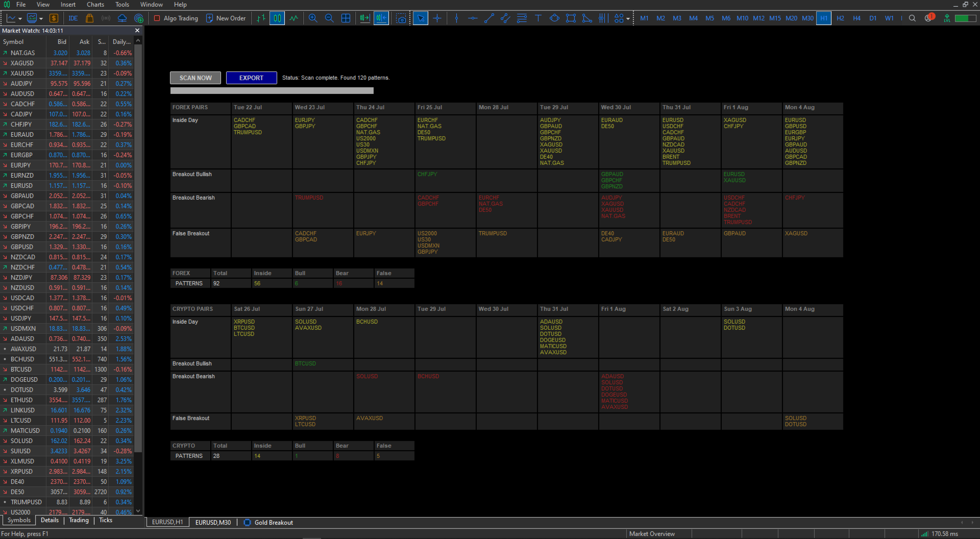Open the Charts menu

click(x=95, y=5)
